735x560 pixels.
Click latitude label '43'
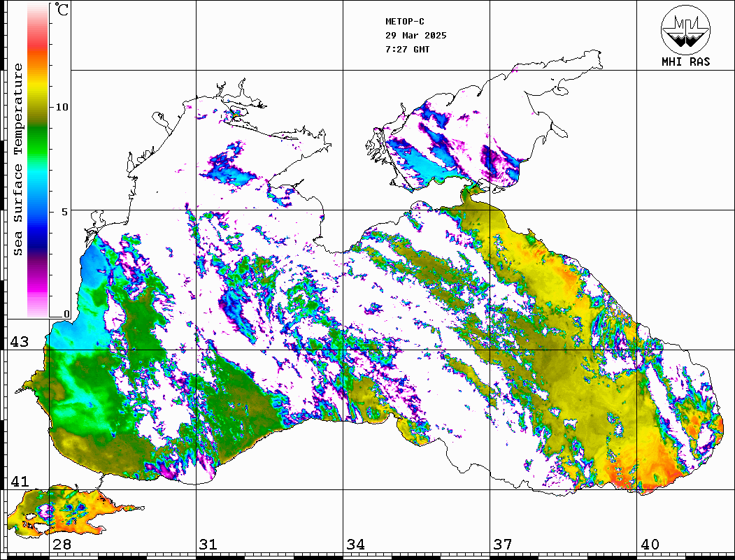click(x=20, y=342)
